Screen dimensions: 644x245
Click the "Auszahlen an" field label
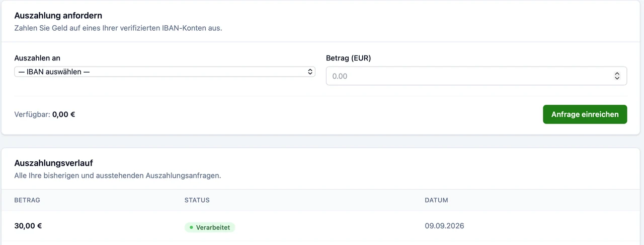(37, 58)
